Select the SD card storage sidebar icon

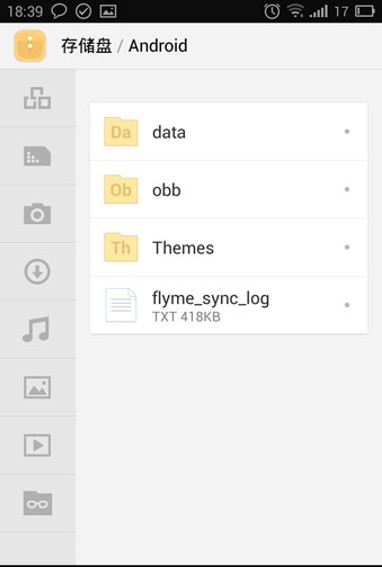point(37,156)
